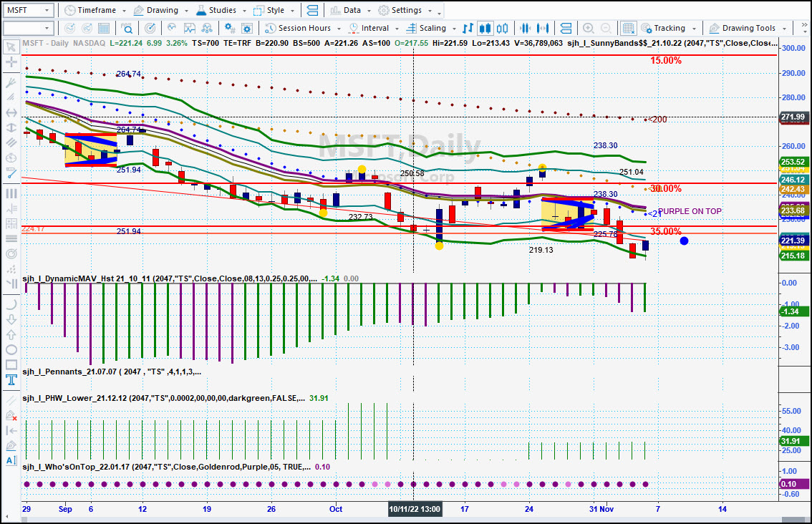Click the narrow bar spacing icon
812x524 pixels.
tap(525, 28)
